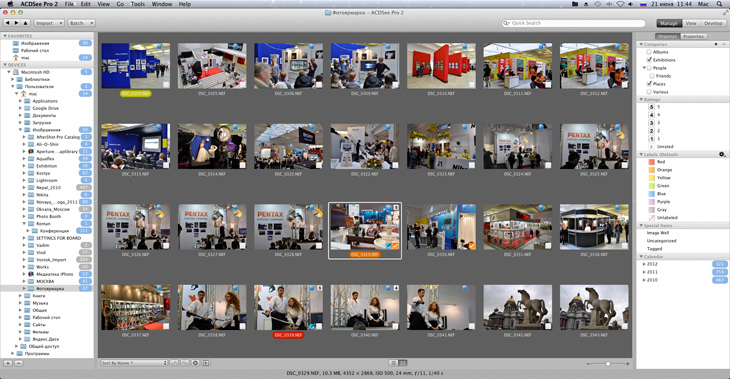
Task: Filter by rating 3 icon
Action: pyautogui.click(x=651, y=123)
